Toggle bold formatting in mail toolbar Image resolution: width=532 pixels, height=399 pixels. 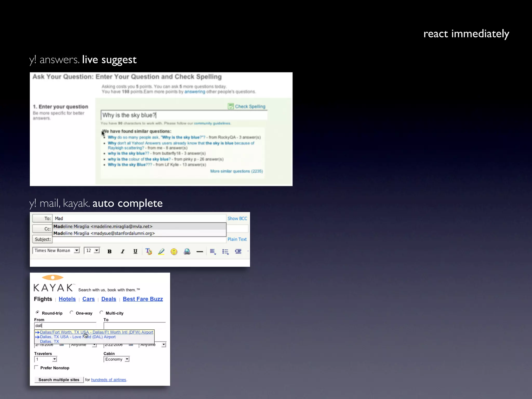(x=109, y=251)
